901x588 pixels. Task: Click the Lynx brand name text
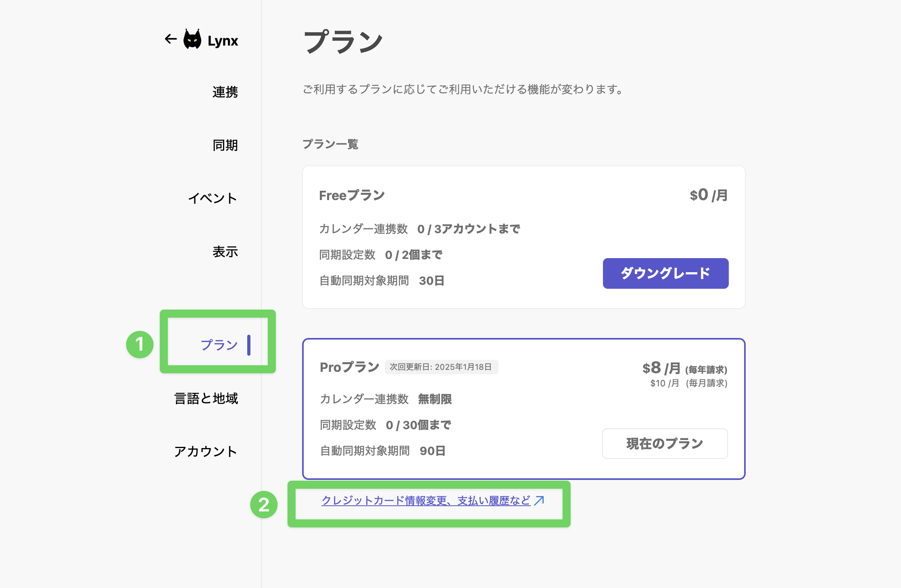tap(223, 41)
